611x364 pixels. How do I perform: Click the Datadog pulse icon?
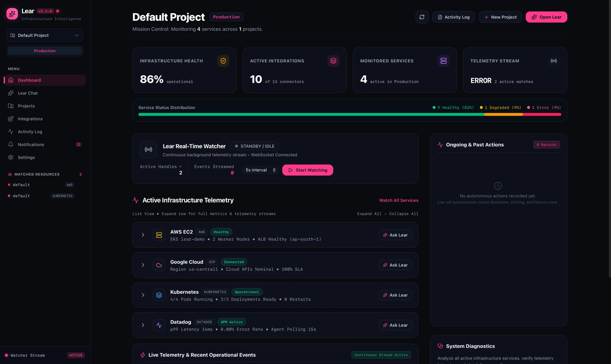159,325
